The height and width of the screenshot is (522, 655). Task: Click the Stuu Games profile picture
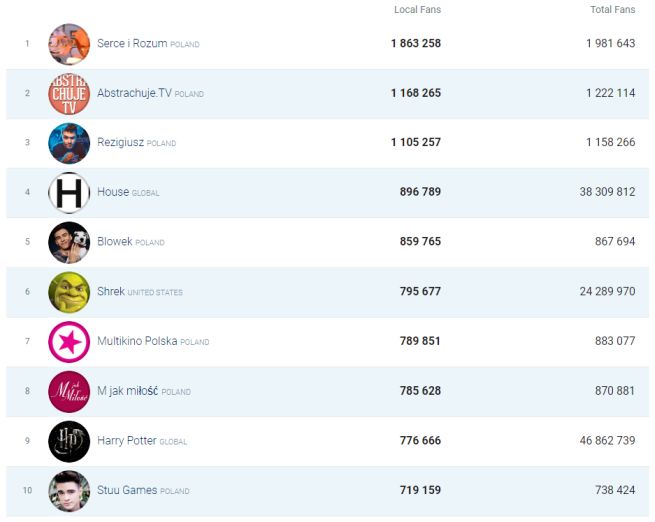[69, 491]
